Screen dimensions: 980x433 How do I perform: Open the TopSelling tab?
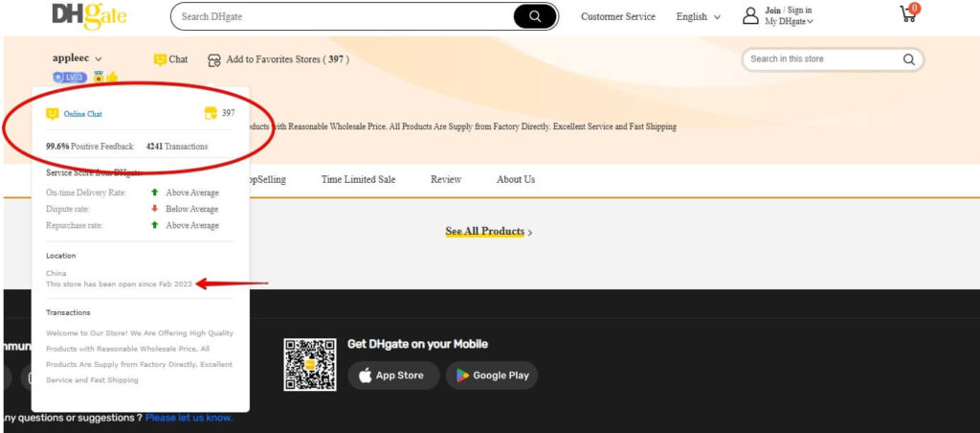point(268,179)
